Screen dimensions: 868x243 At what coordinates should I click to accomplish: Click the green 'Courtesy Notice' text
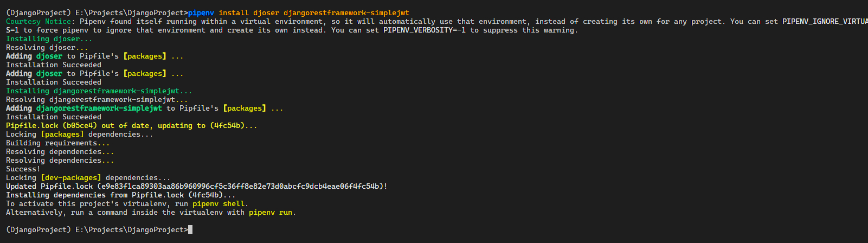38,22
